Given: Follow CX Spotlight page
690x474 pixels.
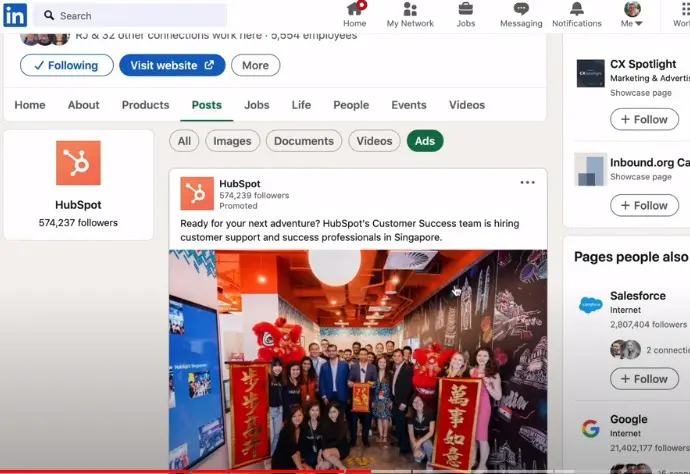Looking at the screenshot, I should tap(644, 119).
